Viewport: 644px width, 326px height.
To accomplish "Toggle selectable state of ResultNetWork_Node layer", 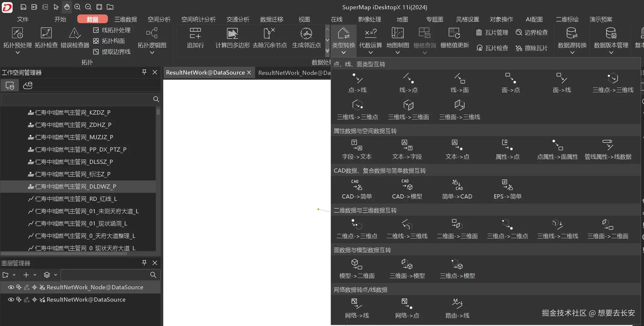I will tap(19, 287).
